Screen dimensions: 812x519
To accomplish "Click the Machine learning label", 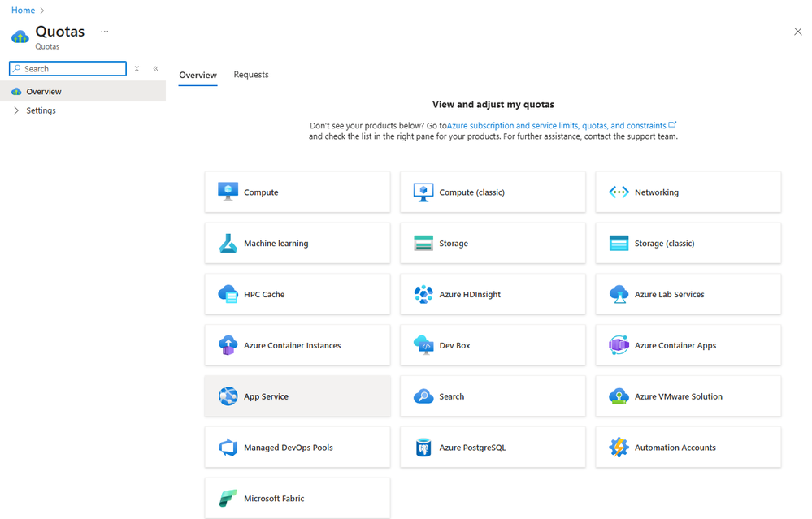I will (x=276, y=243).
